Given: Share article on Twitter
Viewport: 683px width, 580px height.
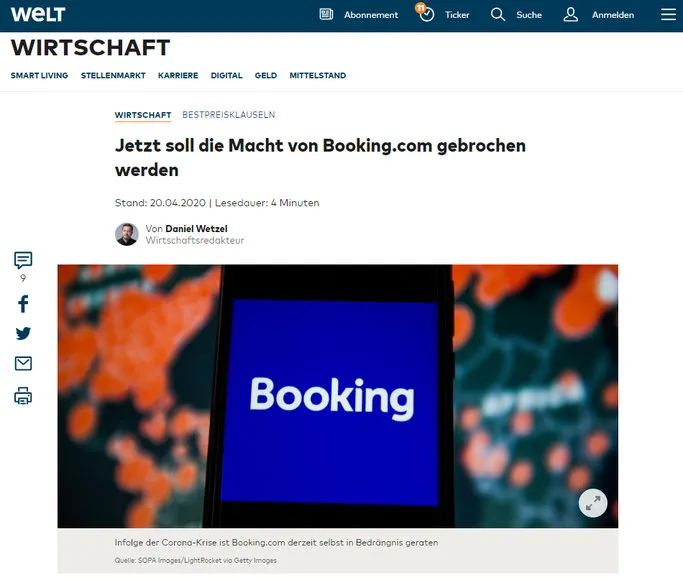Looking at the screenshot, I should pyautogui.click(x=23, y=334).
